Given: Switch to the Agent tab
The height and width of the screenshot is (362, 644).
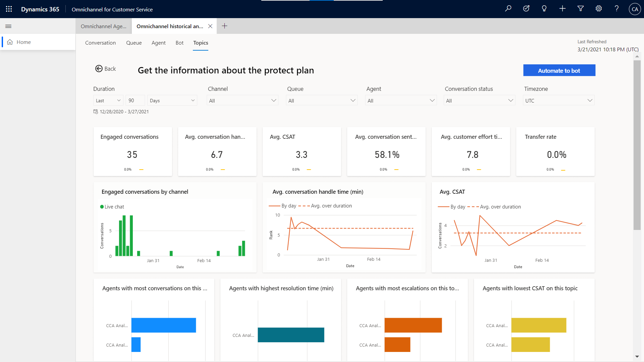Looking at the screenshot, I should 159,43.
